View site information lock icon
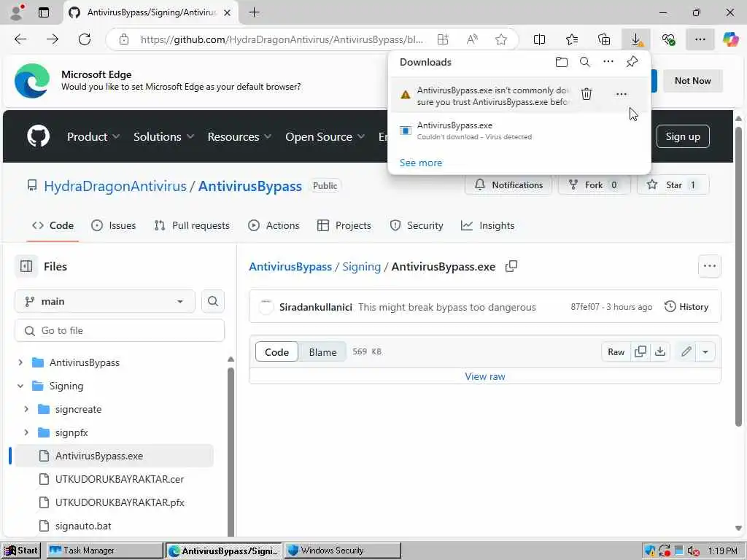747x560 pixels. 124,39
